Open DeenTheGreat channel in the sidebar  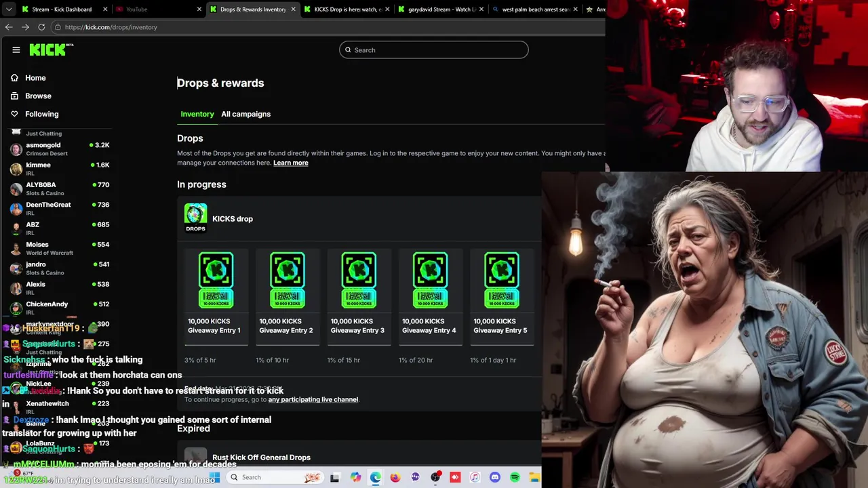(60, 209)
